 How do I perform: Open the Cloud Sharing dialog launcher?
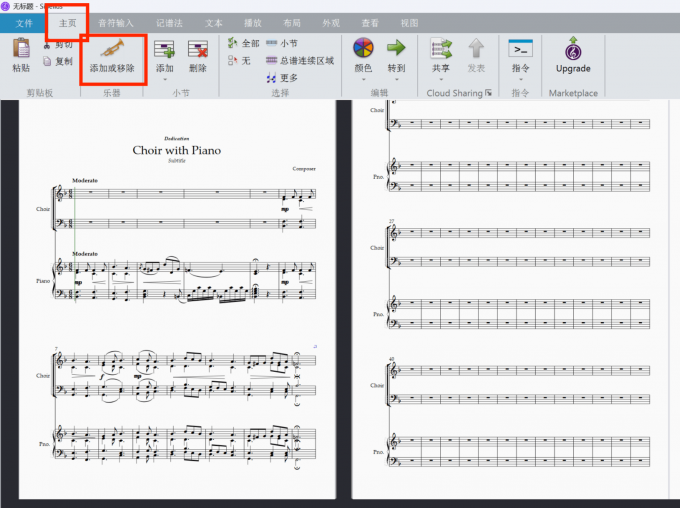tap(489, 93)
